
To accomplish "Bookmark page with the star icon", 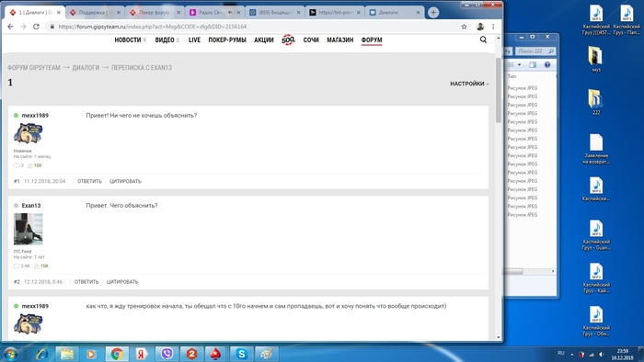I will 464,27.
